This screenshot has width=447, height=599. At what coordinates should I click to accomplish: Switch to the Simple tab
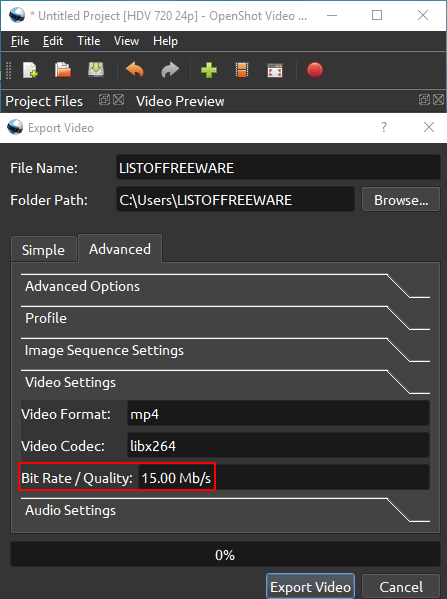44,250
